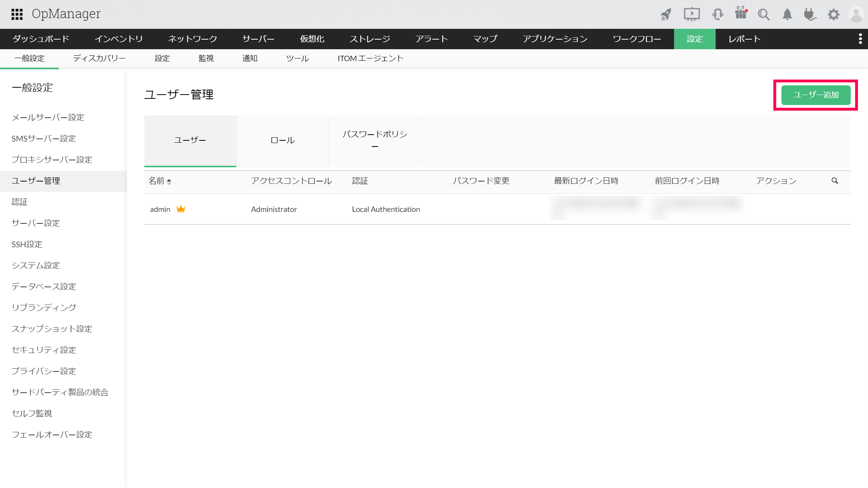Viewport: 868px width, 488px height.
Task: Switch to the ロール tab
Action: [x=282, y=140]
